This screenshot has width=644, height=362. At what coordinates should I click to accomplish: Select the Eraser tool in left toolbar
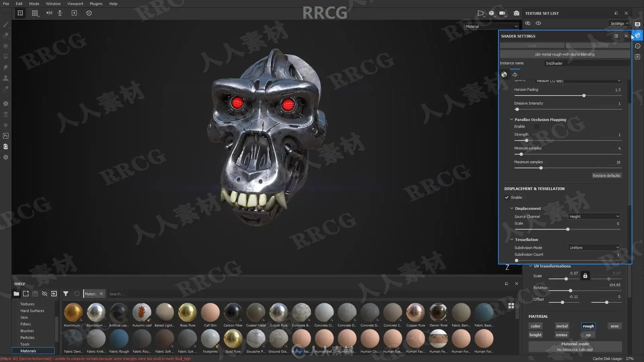coord(6,35)
